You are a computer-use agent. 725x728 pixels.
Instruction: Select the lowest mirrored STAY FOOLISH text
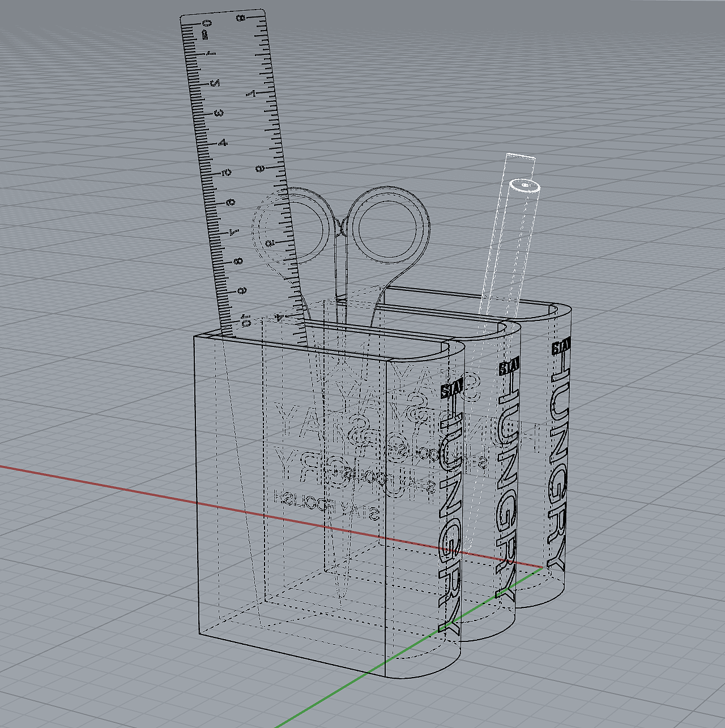tap(326, 506)
